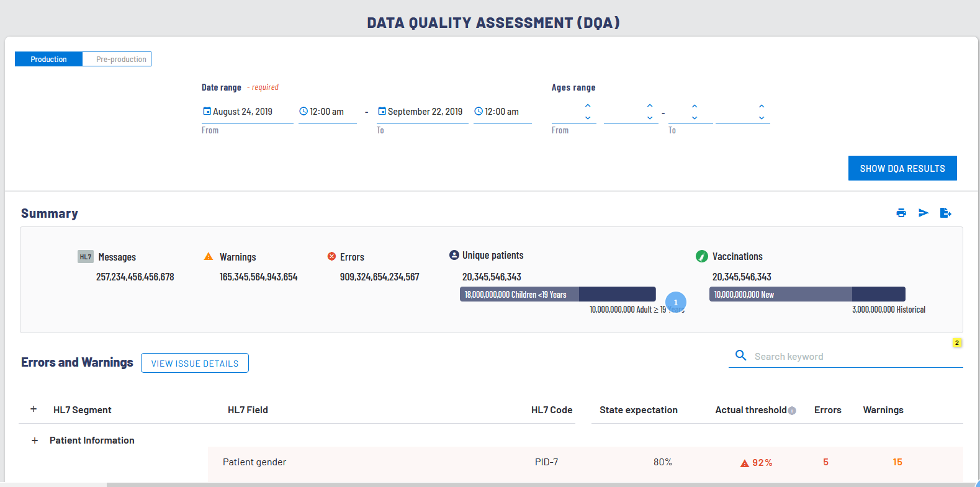Image resolution: width=980 pixels, height=487 pixels.
Task: Print the DQA summary
Action: [901, 213]
